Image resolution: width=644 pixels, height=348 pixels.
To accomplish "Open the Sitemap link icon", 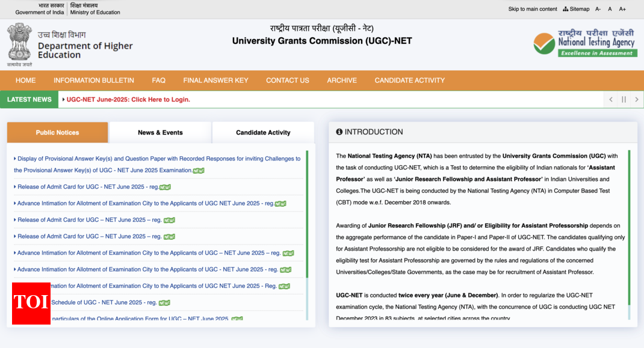I will (x=566, y=9).
